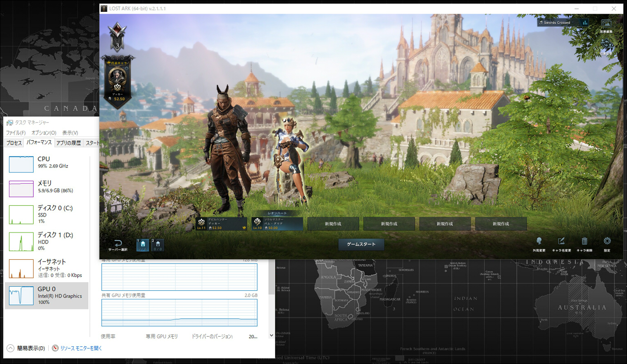This screenshot has width=627, height=364.
Task: Close the Lost Ark window
Action: pyautogui.click(x=614, y=8)
